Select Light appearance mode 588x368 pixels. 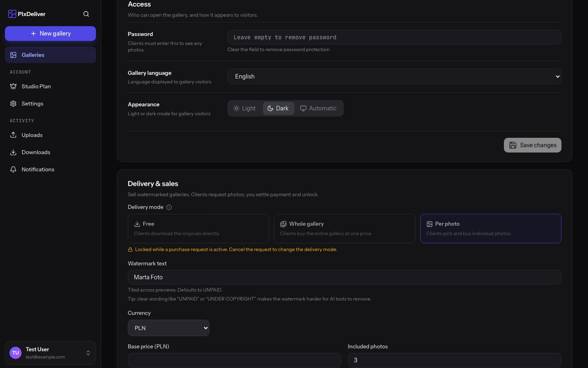[245, 108]
